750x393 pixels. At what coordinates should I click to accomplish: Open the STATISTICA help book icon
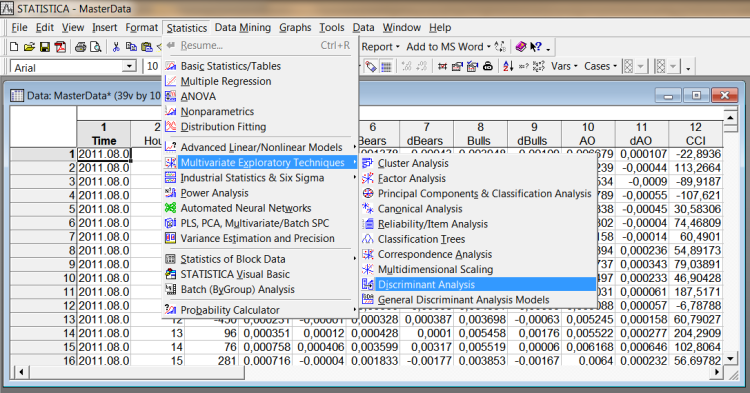pos(521,46)
